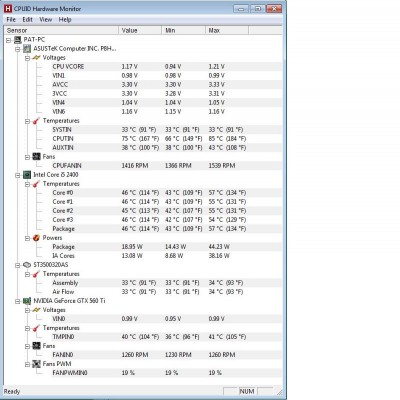The height and width of the screenshot is (400, 400).
Task: Collapse the motherboard Temperatures group
Action: 28,121
